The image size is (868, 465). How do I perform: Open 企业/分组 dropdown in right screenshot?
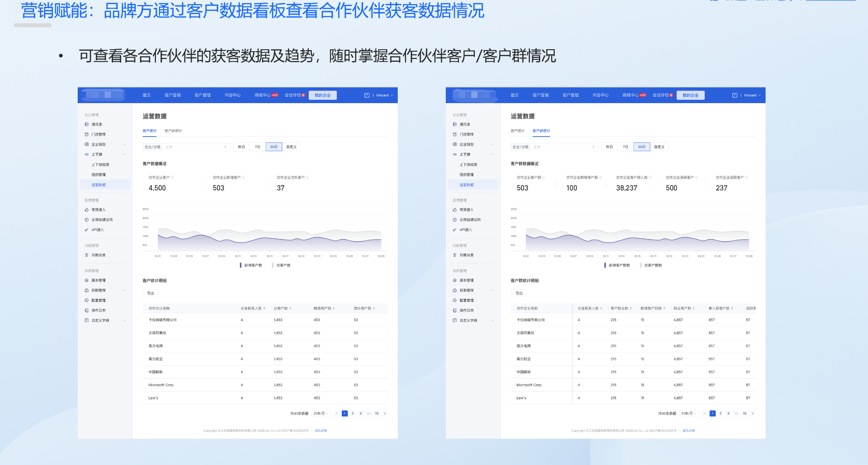(x=554, y=147)
